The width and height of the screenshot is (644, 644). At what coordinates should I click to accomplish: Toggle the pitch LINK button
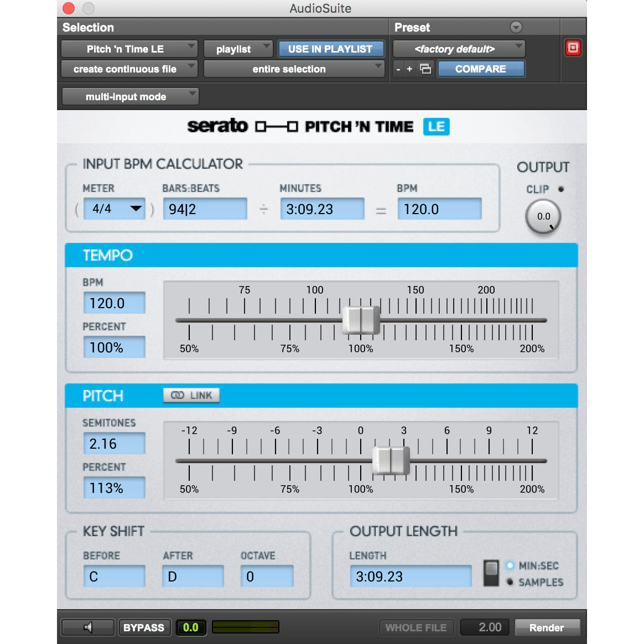click(x=191, y=395)
